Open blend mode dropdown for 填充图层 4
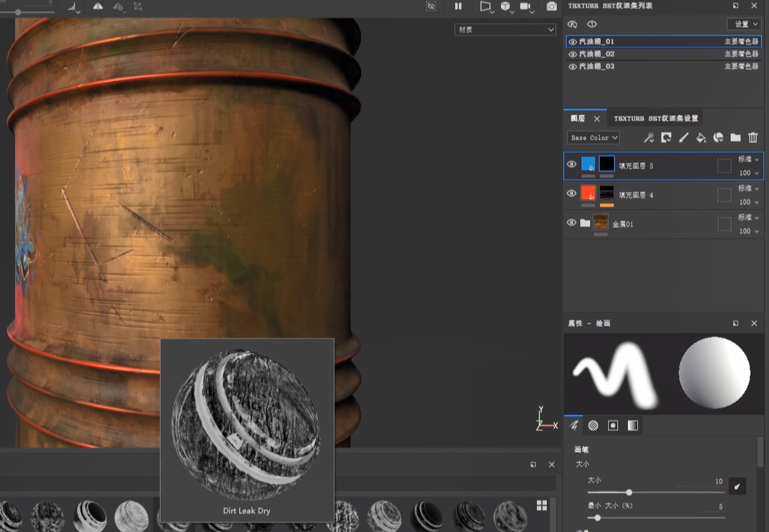769x532 pixels. [x=748, y=188]
